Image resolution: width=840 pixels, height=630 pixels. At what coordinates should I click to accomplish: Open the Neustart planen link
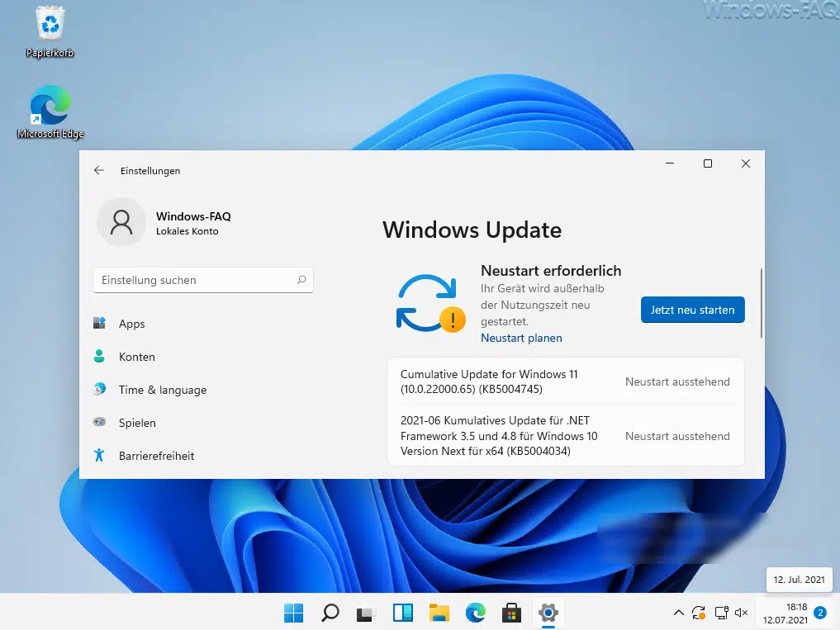tap(520, 338)
